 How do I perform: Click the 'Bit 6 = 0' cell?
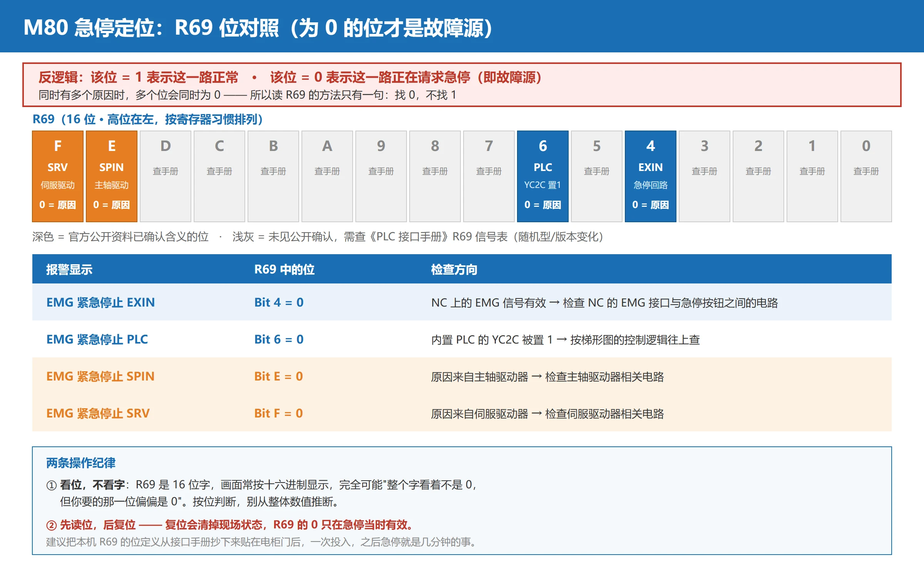coord(279,339)
